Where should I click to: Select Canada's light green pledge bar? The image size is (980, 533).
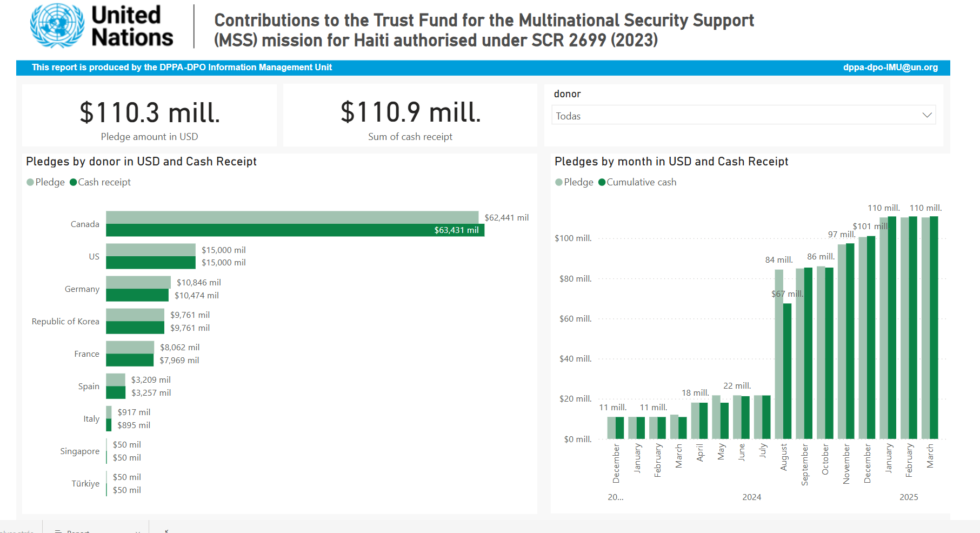292,217
